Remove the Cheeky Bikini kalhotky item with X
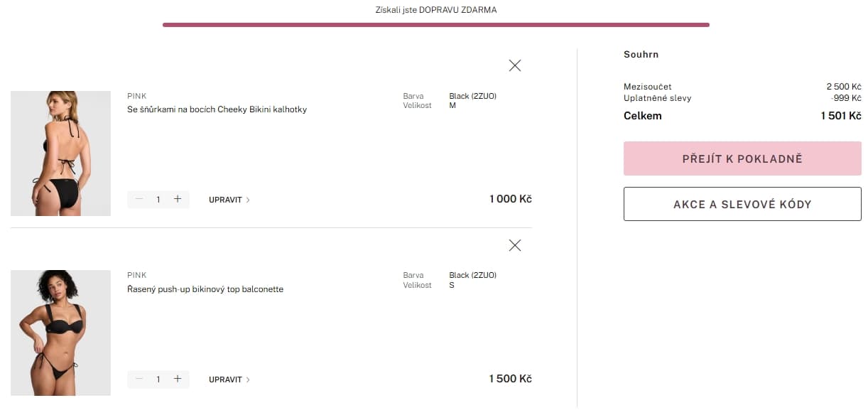Viewport: 868px width, 420px height. click(515, 65)
